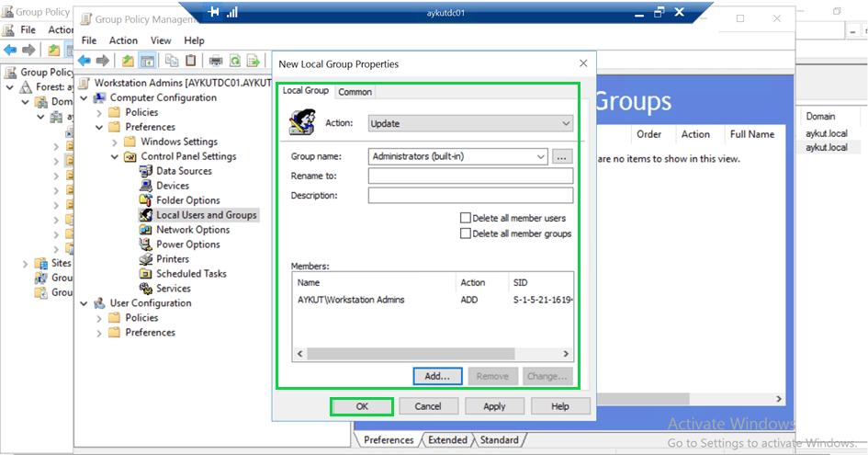Collapse the Computer Configuration node

click(x=85, y=97)
